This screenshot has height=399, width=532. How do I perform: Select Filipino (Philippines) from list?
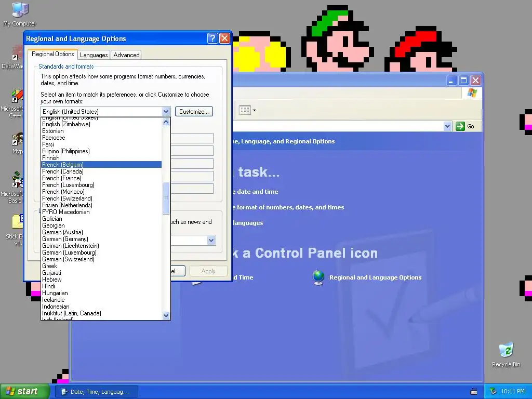pyautogui.click(x=101, y=151)
